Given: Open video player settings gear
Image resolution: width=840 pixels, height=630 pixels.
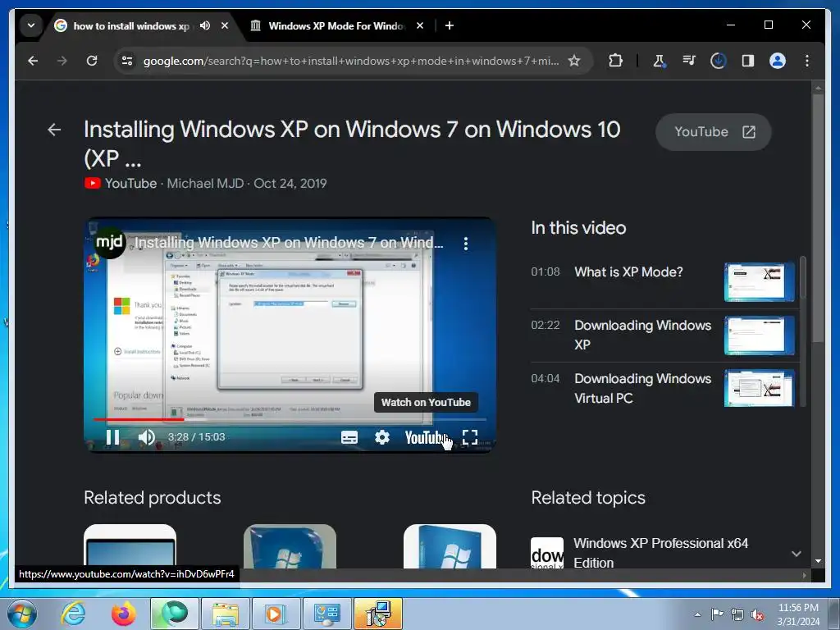Looking at the screenshot, I should (382, 437).
